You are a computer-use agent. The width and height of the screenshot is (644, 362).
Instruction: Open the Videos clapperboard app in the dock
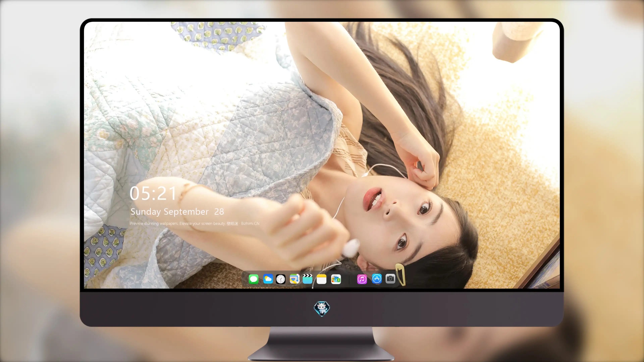pos(308,279)
